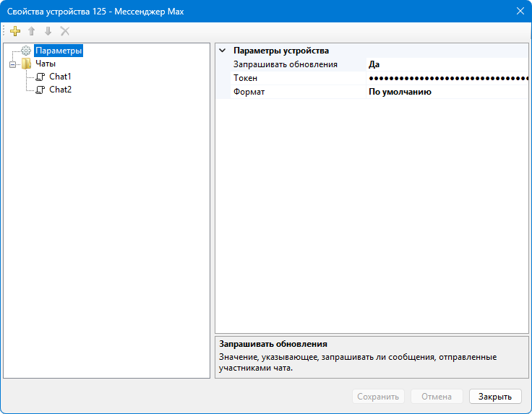Collapse the Чаты tree node

[12, 64]
